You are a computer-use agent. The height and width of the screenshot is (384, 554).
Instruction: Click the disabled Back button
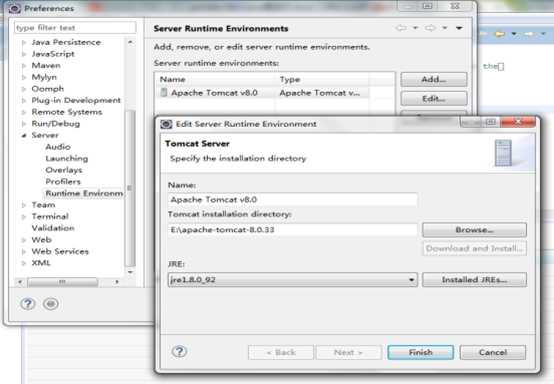pyautogui.click(x=281, y=352)
